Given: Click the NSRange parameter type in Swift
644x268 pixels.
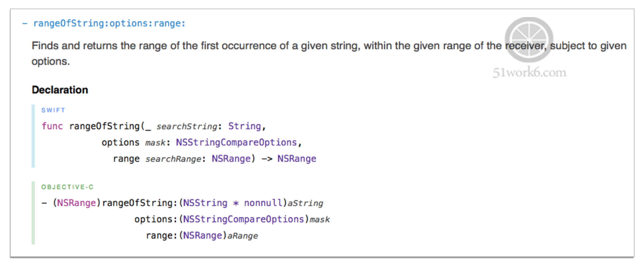Looking at the screenshot, I should [231, 159].
